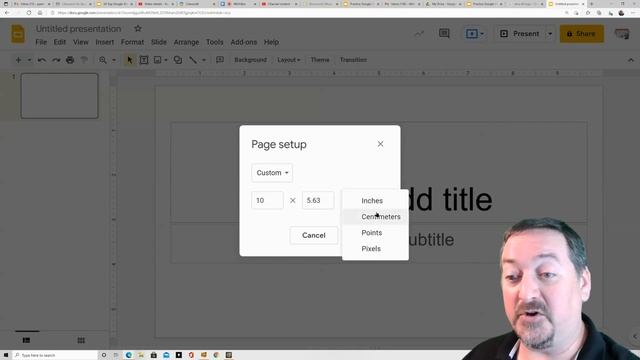Click the Present button
640x360 pixels.
(x=520, y=34)
